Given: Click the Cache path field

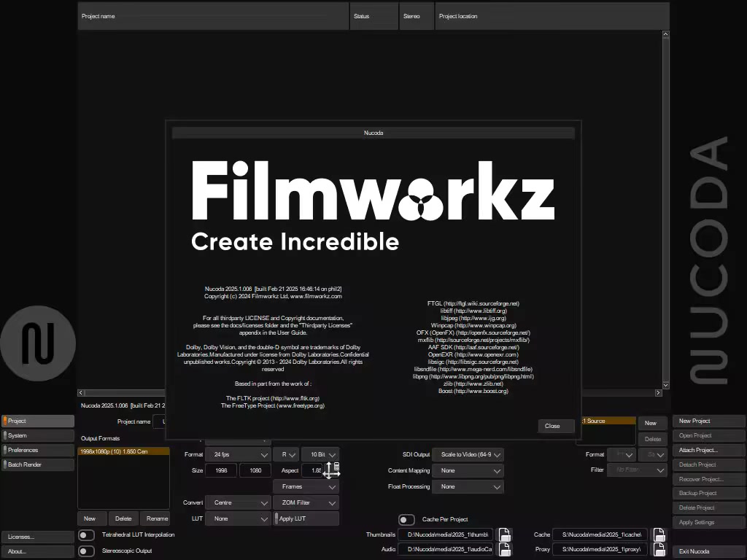Looking at the screenshot, I should [x=600, y=534].
